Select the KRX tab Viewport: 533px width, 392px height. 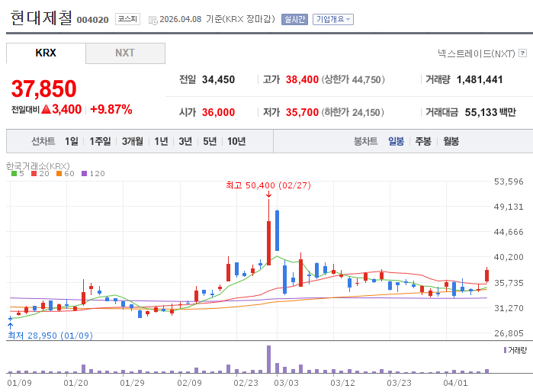46,53
